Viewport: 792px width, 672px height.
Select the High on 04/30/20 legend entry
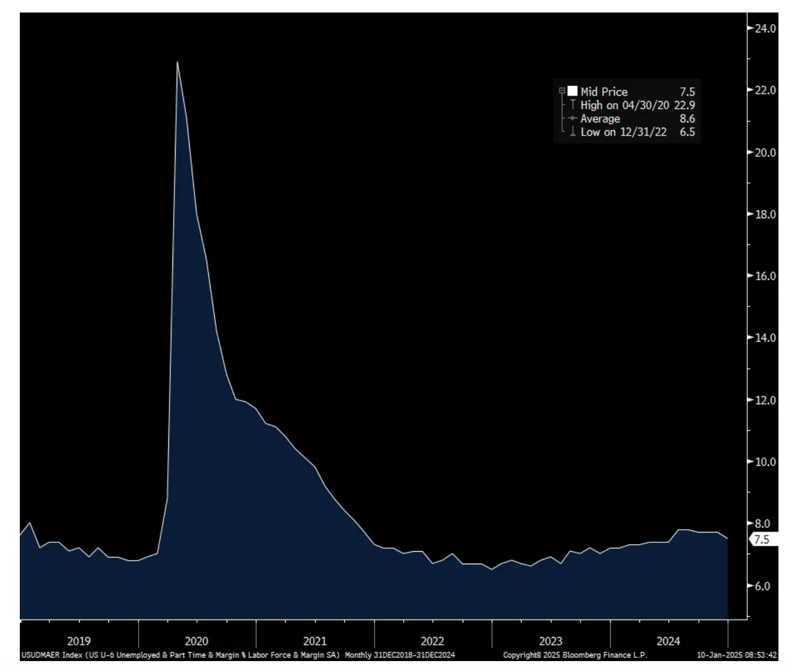point(624,105)
